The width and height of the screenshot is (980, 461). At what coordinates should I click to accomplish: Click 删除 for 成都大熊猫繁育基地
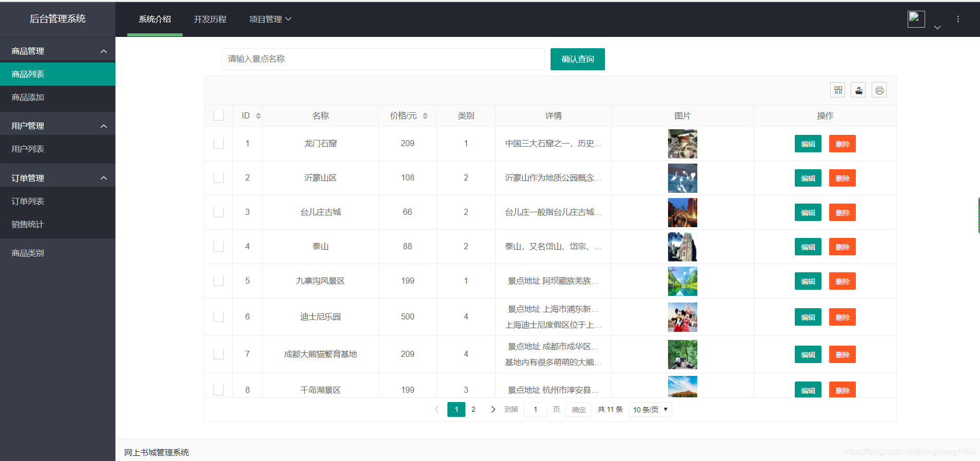(x=842, y=355)
